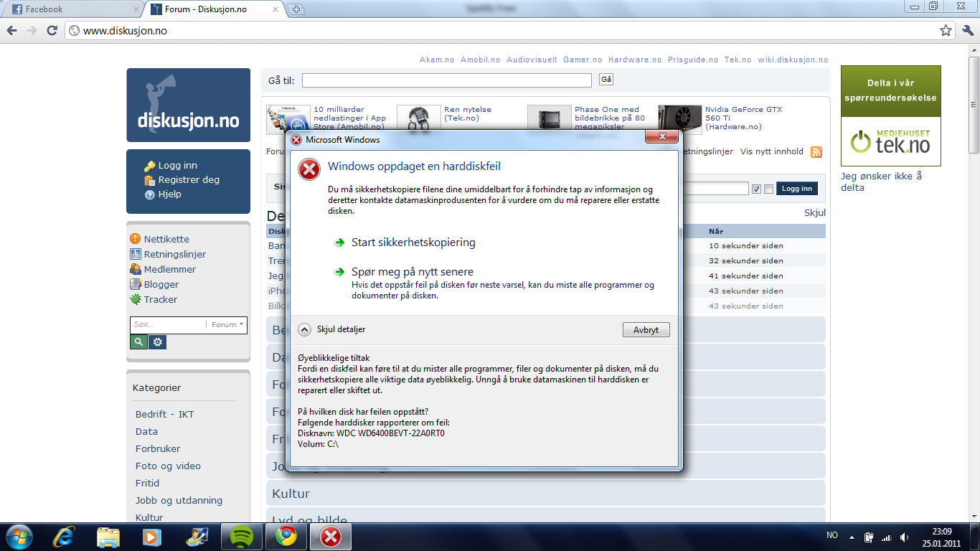The width and height of the screenshot is (980, 551).
Task: Open a new Chrome tab
Action: [x=296, y=9]
